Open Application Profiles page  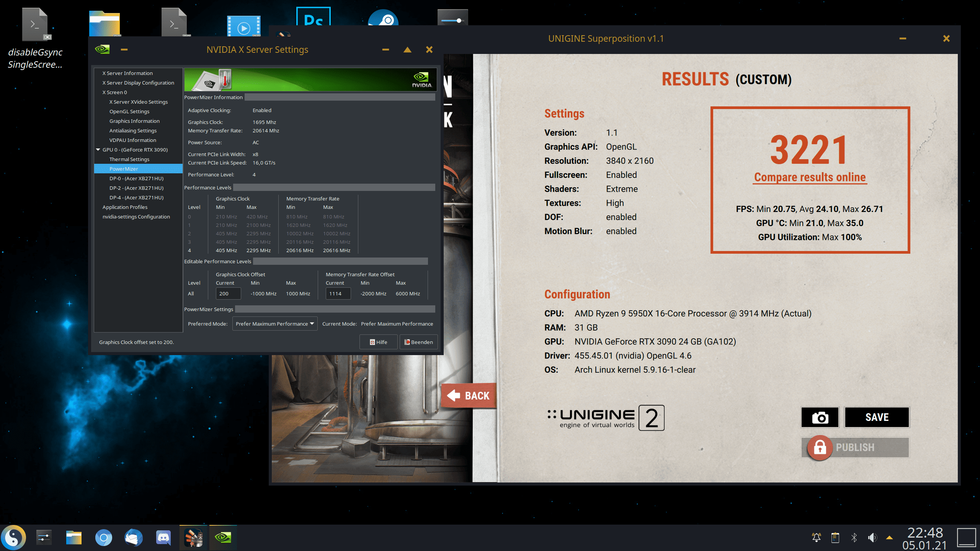tap(125, 207)
